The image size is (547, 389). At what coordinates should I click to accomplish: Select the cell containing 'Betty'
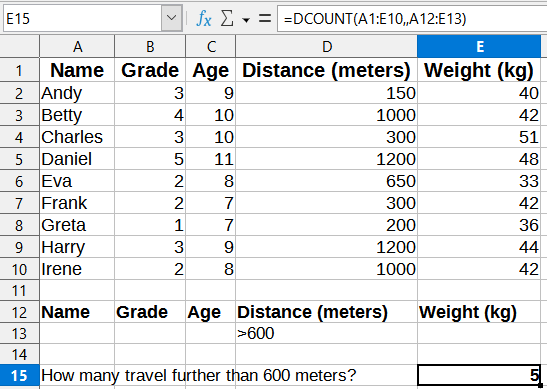77,115
